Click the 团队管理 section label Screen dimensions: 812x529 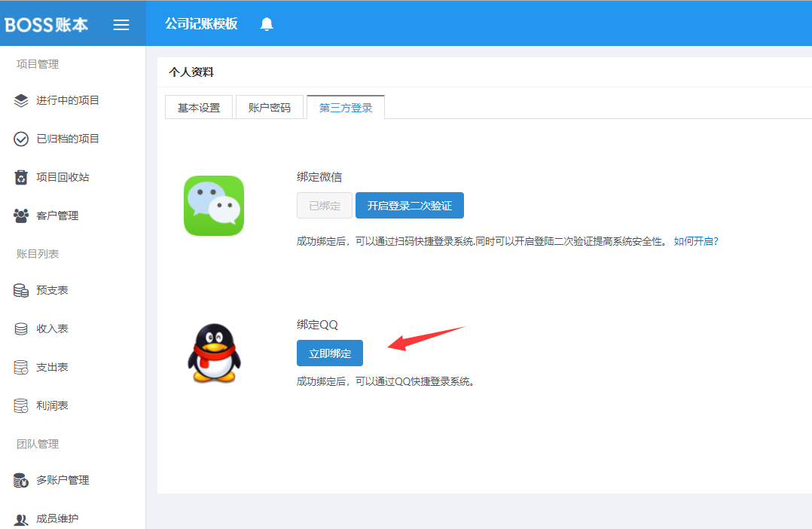click(38, 444)
